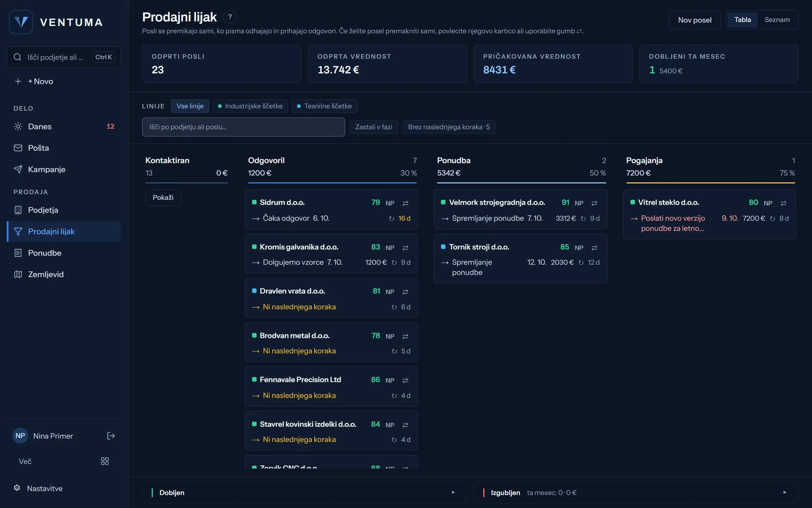Switch to Seznam view
Viewport: 812px width, 508px height.
point(777,20)
